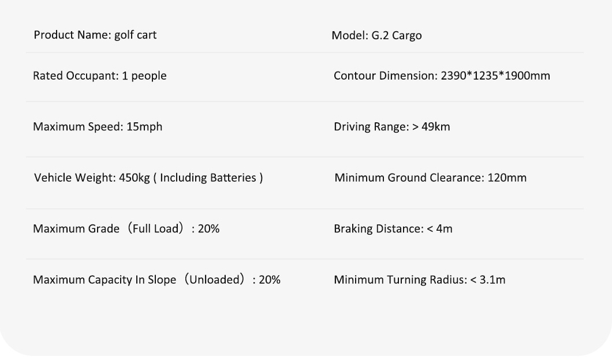Select the Model G.2 Cargo entry

pos(376,36)
